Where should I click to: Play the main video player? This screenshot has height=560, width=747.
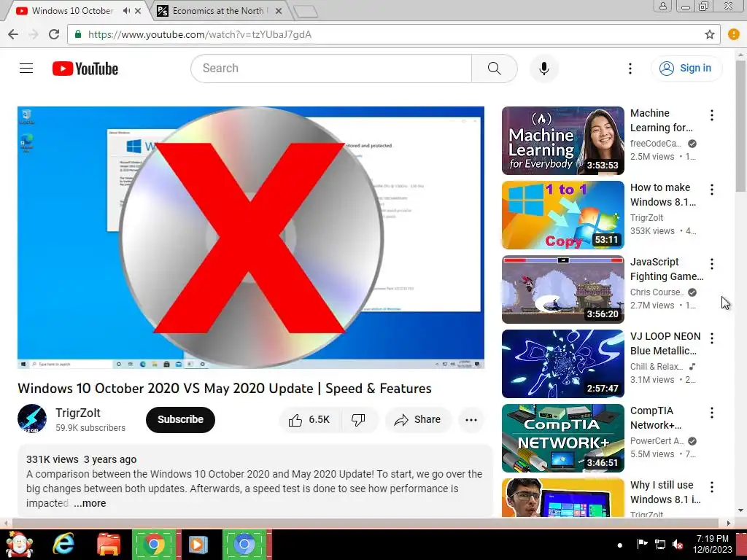click(x=251, y=237)
